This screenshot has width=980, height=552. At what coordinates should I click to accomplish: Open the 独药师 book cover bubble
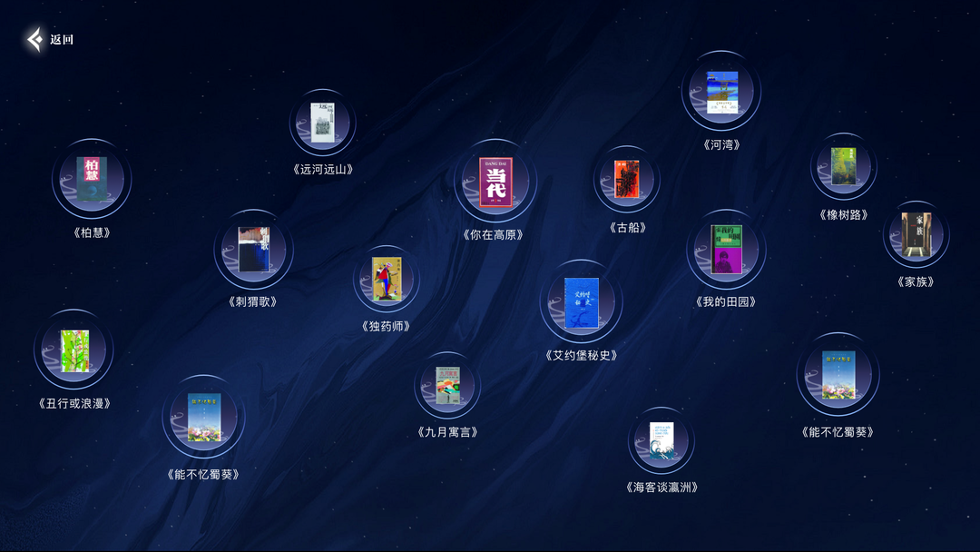[x=387, y=279]
